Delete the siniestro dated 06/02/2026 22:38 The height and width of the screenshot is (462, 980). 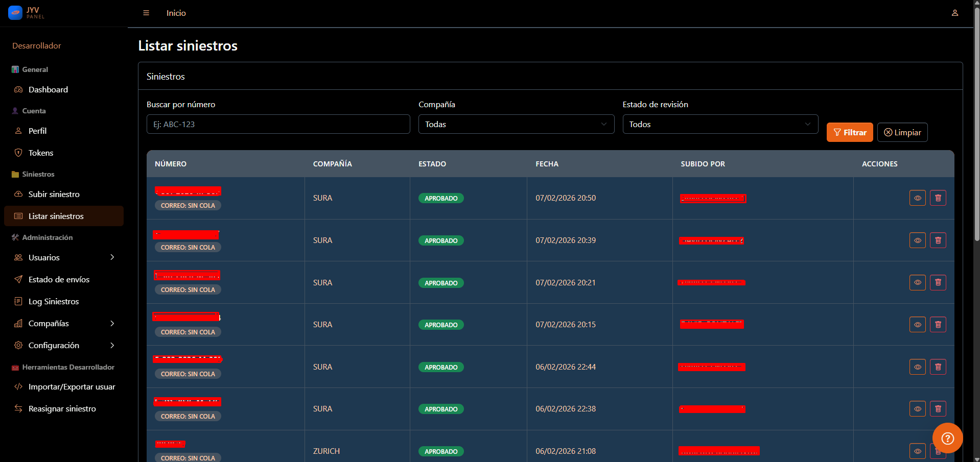point(938,409)
